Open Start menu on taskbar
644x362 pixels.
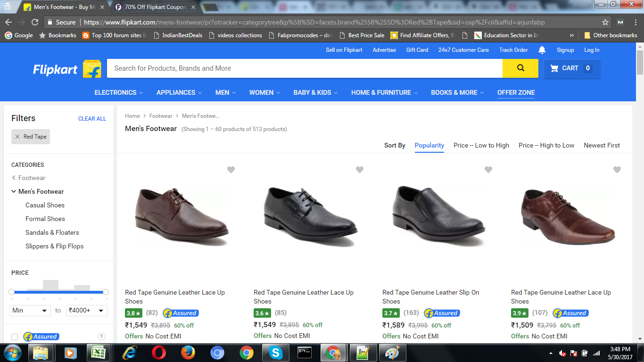click(12, 353)
